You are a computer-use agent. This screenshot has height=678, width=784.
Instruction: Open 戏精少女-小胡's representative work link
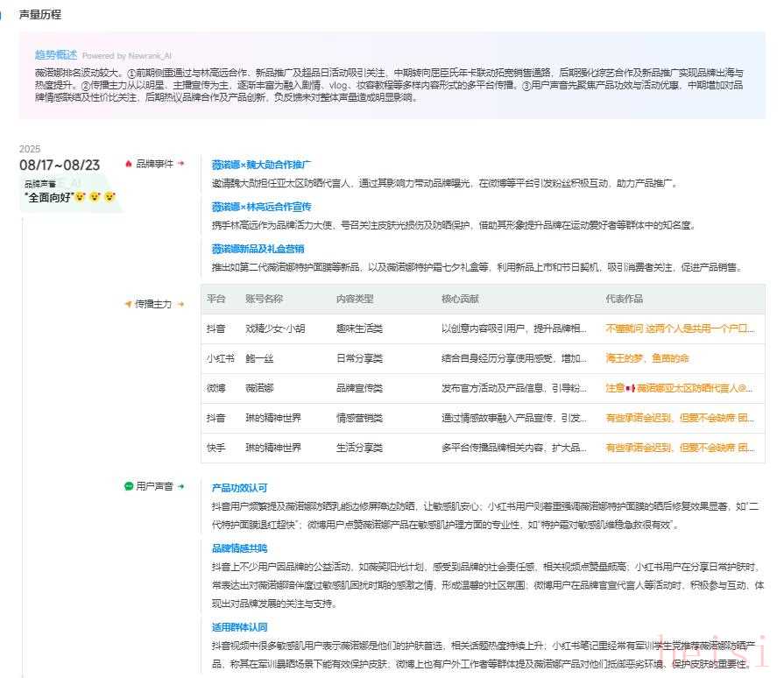coord(680,328)
